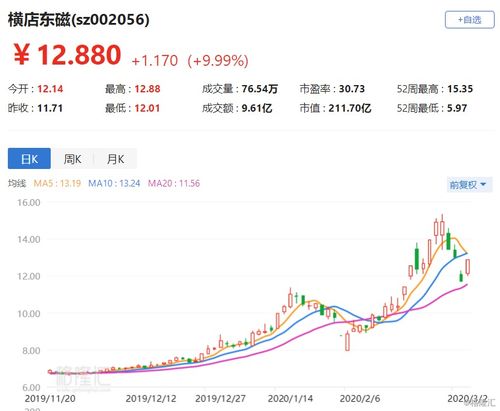Click the 16.00 price axis label
The image size is (500, 411).
point(29,203)
